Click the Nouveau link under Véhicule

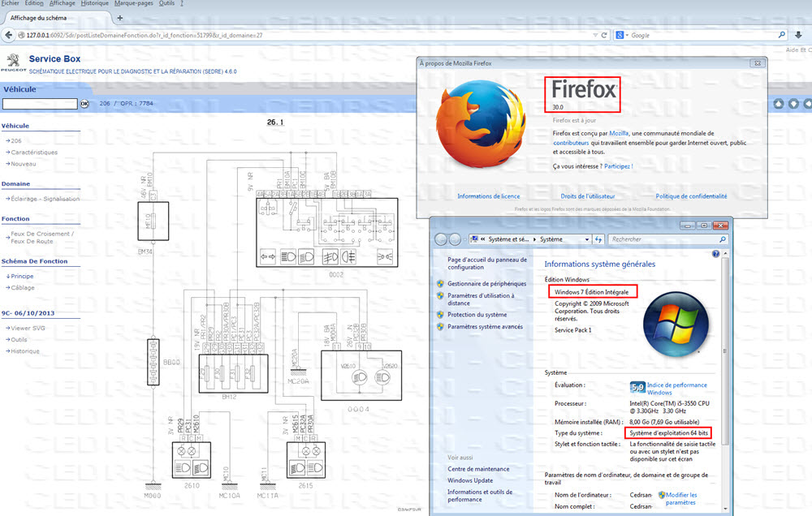24,164
